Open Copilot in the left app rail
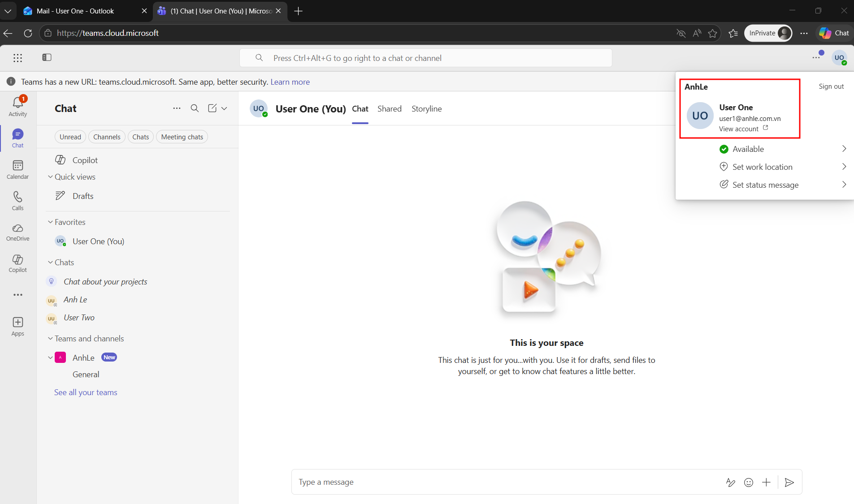The height and width of the screenshot is (504, 854). pyautogui.click(x=18, y=264)
